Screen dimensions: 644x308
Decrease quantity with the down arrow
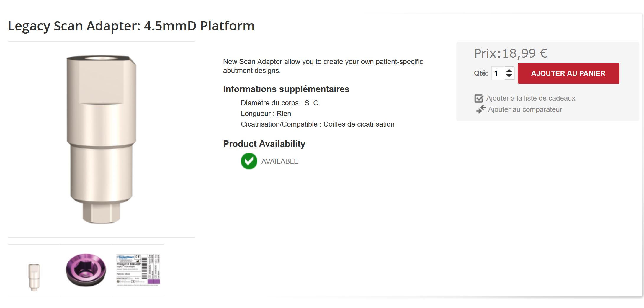tap(509, 76)
